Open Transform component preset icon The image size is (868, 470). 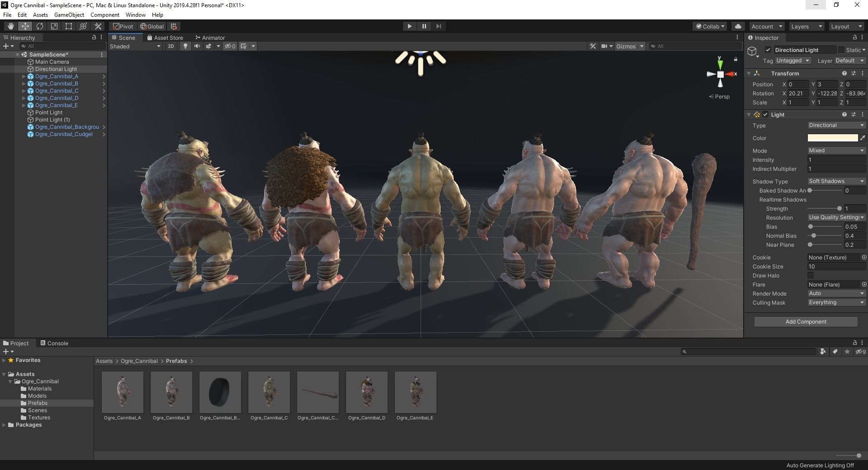(853, 73)
